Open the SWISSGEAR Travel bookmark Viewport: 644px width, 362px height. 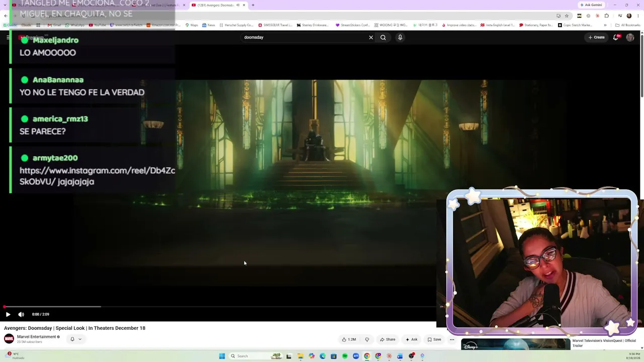[x=275, y=25]
